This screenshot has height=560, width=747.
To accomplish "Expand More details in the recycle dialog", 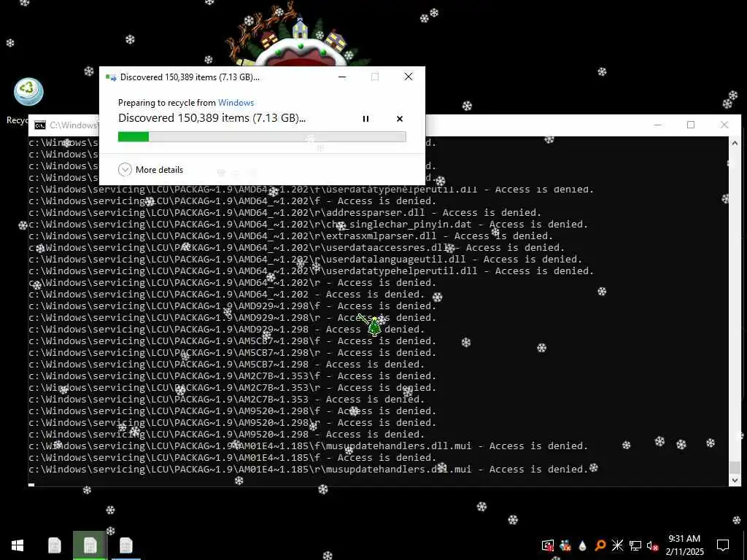I will click(150, 169).
